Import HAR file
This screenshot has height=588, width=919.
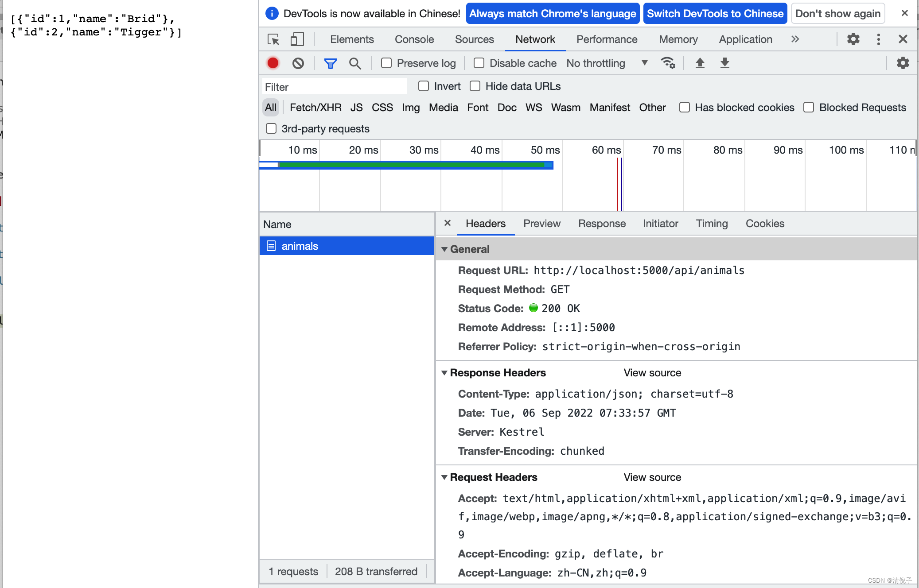click(x=700, y=63)
